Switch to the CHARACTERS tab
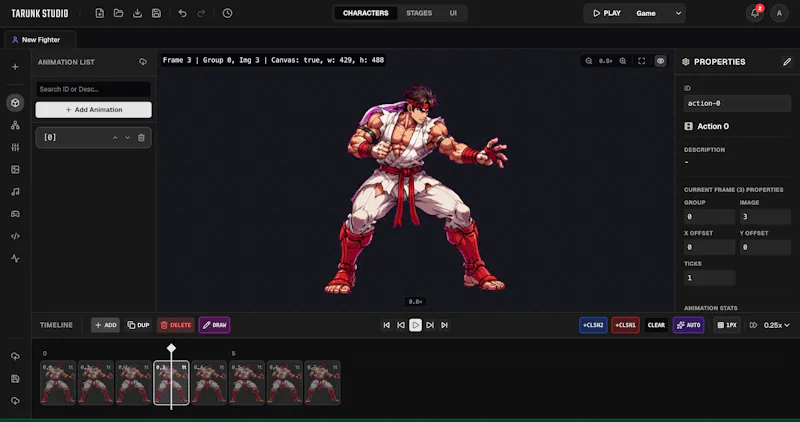The image size is (800, 422). [365, 13]
